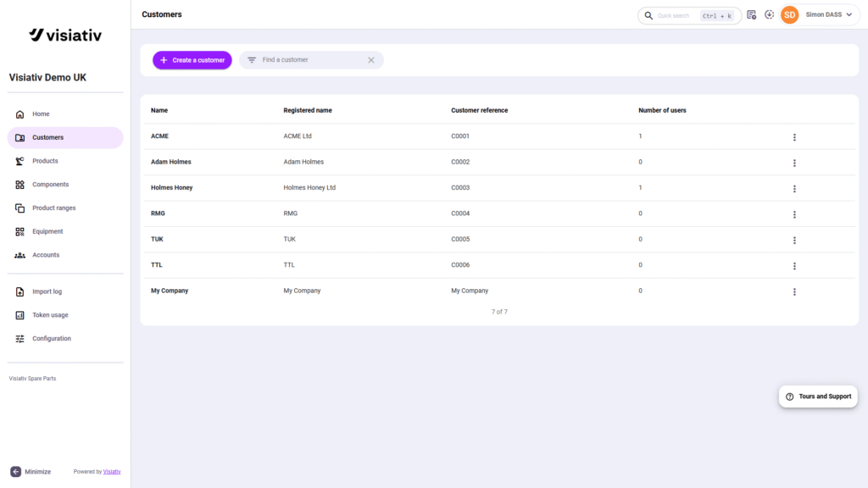This screenshot has height=488, width=868.
Task: Click Minimize label in sidebar
Action: pyautogui.click(x=37, y=472)
